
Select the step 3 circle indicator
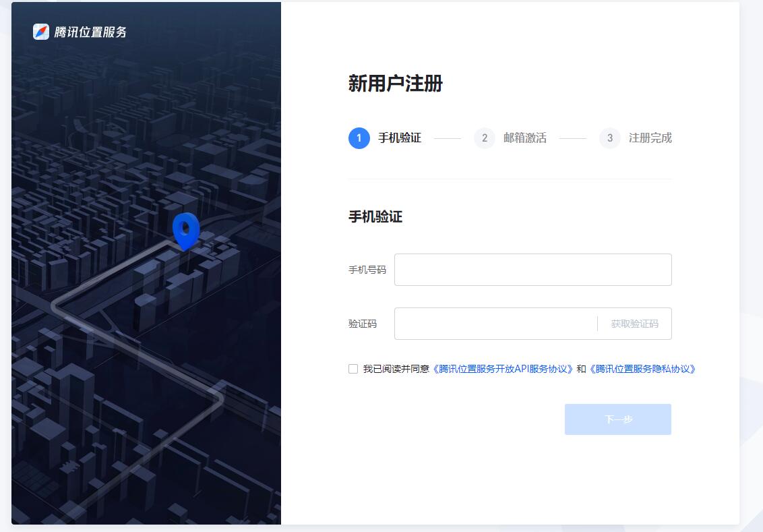click(x=609, y=138)
